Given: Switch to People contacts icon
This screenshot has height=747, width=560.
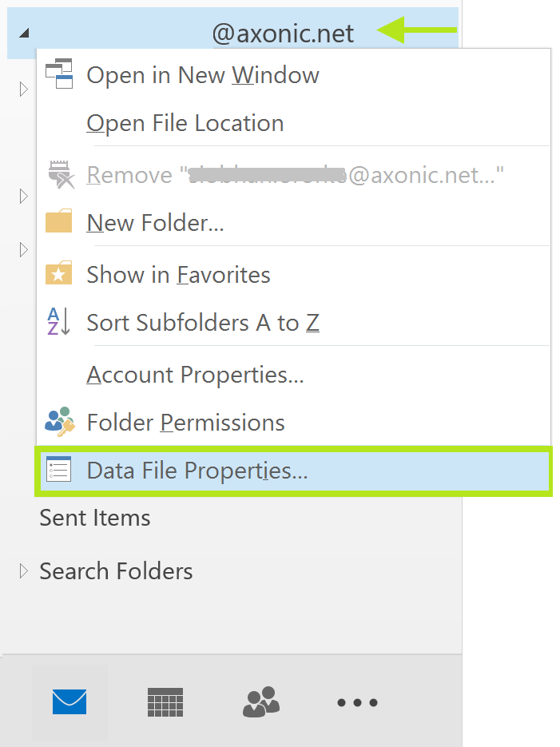Looking at the screenshot, I should click(x=261, y=702).
